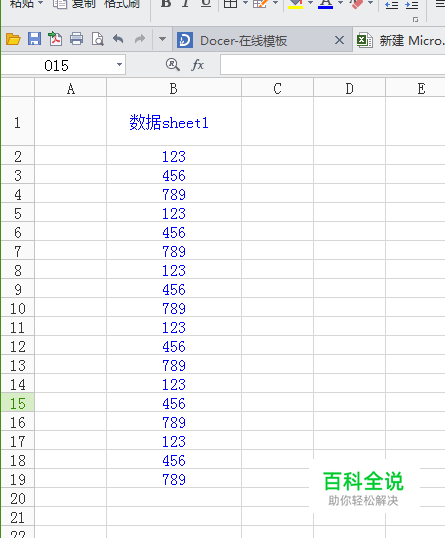This screenshot has width=445, height=538.
Task: Click cell B13 containing 789
Action: [x=174, y=365]
